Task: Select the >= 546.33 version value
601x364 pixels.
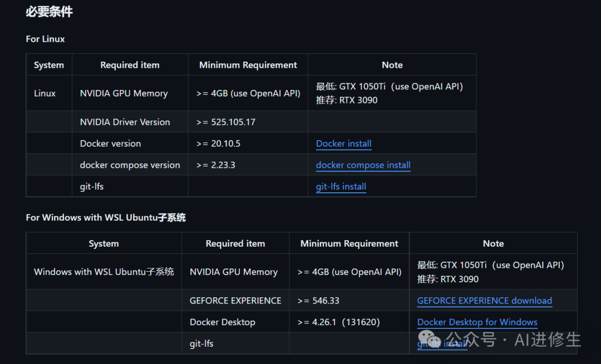Action: (x=318, y=301)
